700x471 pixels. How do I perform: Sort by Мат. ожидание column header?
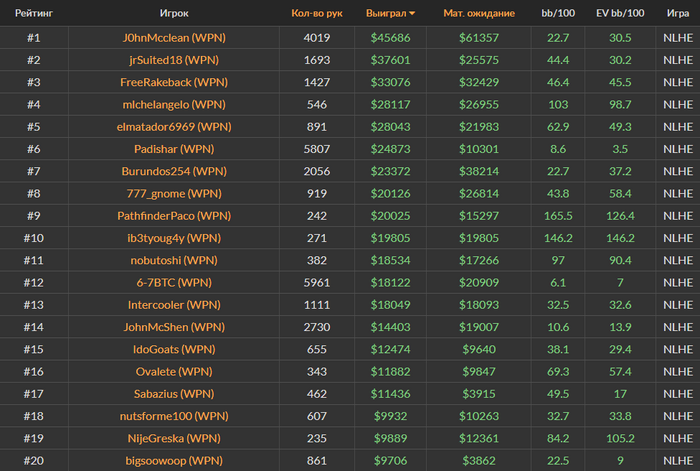point(479,13)
